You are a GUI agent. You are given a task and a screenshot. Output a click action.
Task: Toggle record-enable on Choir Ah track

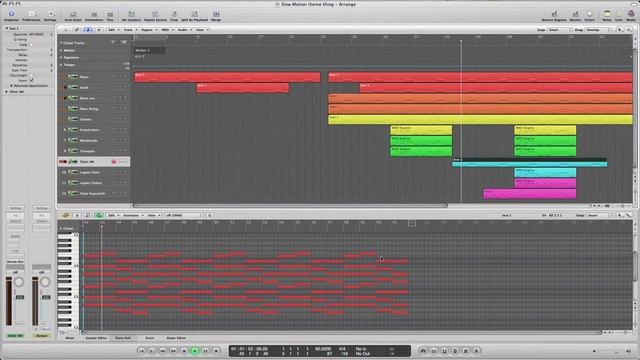(114, 162)
